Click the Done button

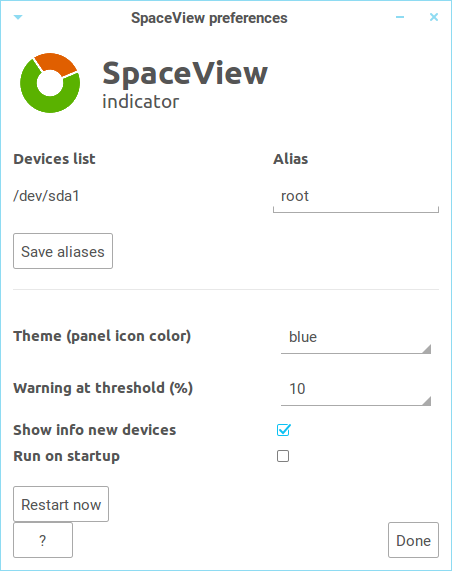413,540
